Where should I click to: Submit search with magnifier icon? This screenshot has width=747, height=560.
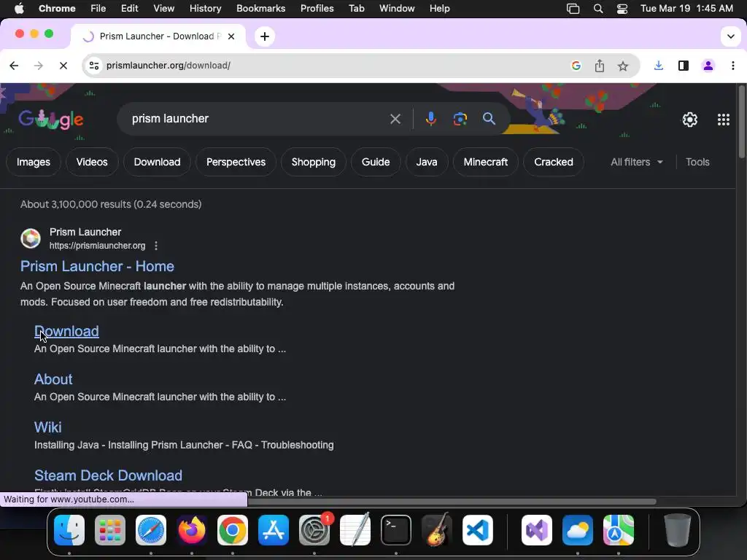(489, 119)
